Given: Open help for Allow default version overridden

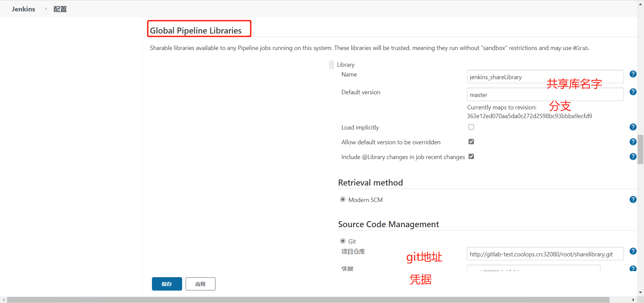Looking at the screenshot, I should tap(633, 142).
